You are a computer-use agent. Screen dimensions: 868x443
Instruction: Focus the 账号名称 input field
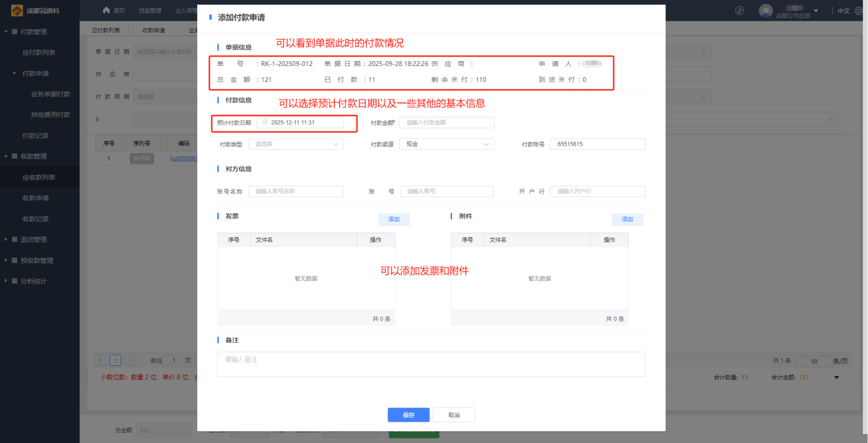pyautogui.click(x=296, y=191)
